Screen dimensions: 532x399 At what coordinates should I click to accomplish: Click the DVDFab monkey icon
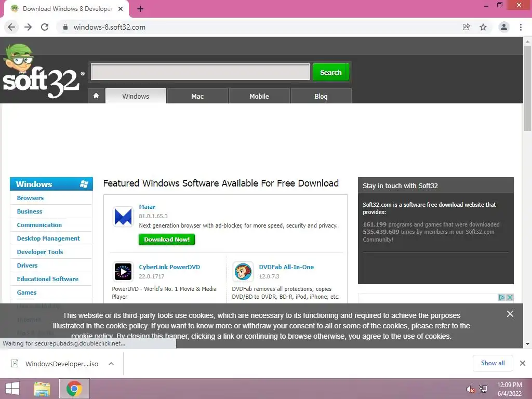[243, 272]
